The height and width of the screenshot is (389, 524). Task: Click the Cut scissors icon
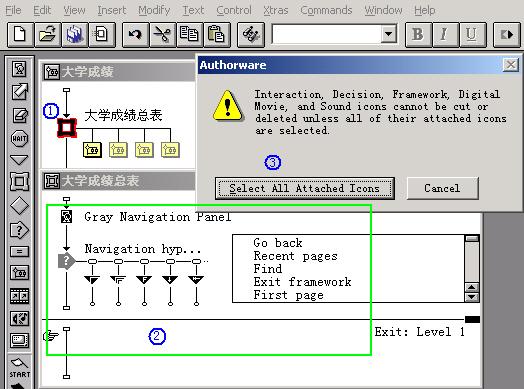162,34
